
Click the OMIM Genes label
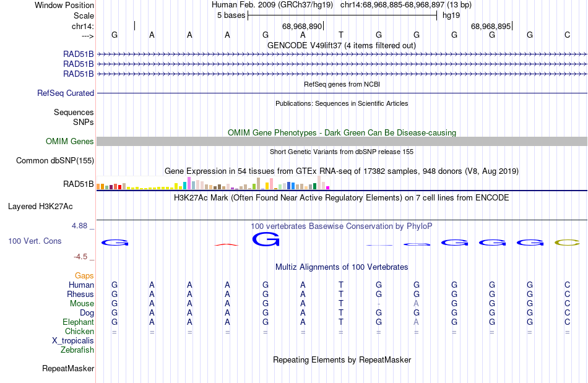point(70,141)
